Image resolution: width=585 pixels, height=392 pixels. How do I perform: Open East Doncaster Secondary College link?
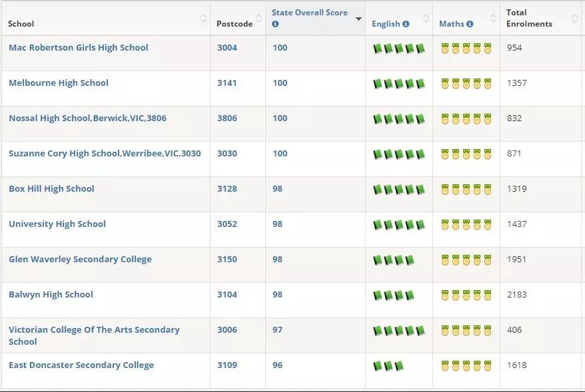coord(81,365)
